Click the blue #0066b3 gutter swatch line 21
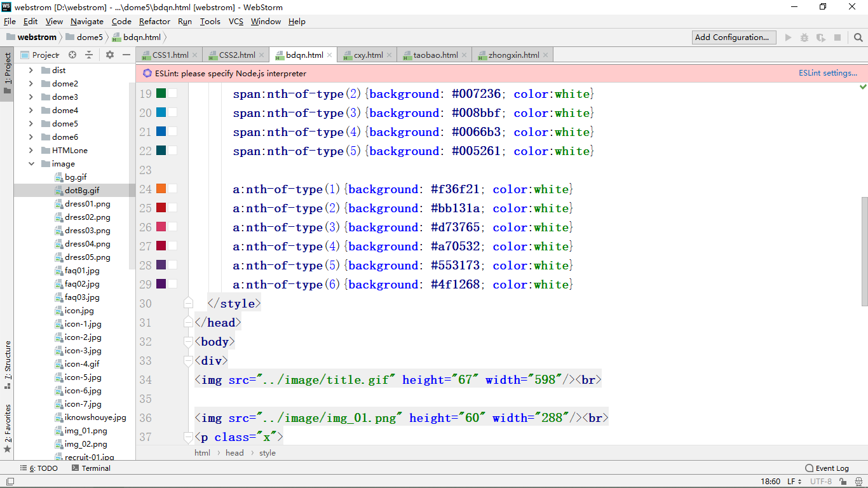Image resolution: width=868 pixels, height=488 pixels. pyautogui.click(x=161, y=132)
